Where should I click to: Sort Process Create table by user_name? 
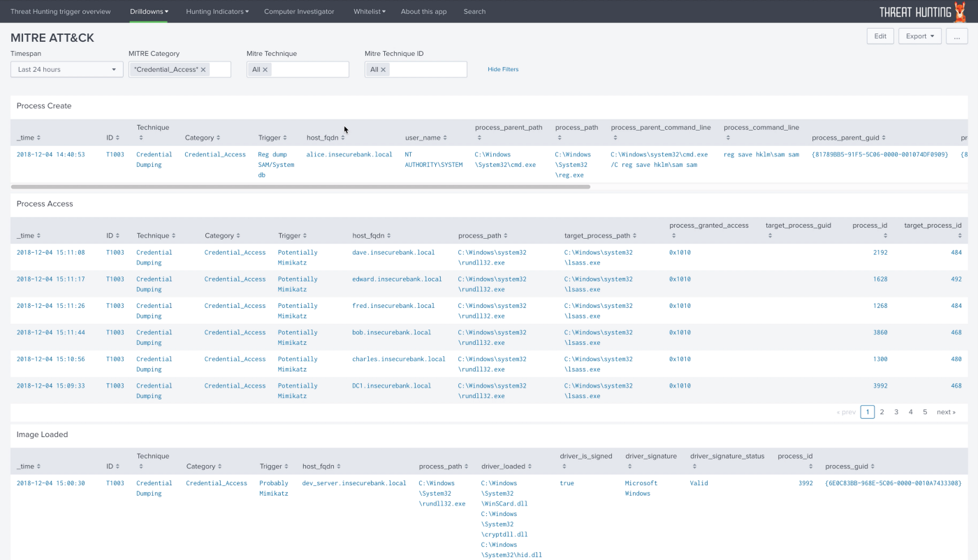pyautogui.click(x=425, y=138)
